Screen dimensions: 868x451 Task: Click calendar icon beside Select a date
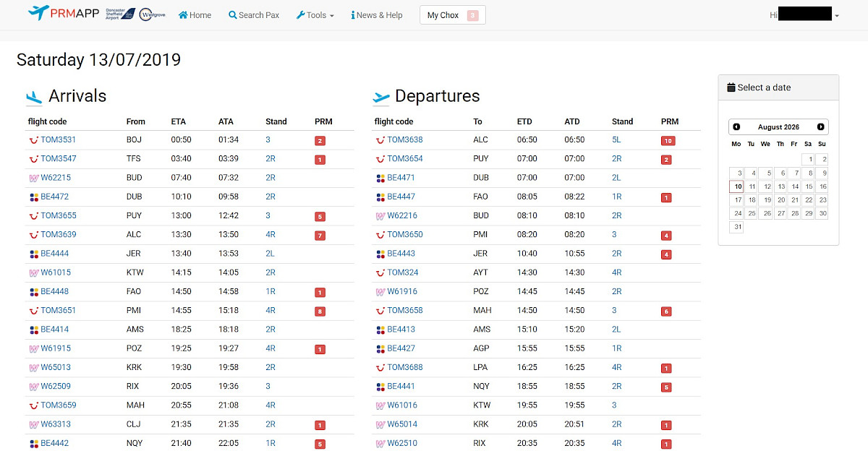tap(731, 87)
